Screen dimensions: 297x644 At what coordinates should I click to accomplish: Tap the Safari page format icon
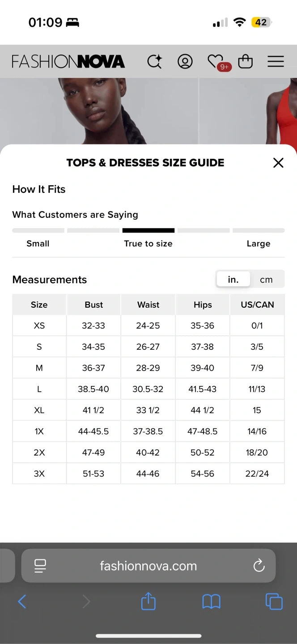point(40,566)
